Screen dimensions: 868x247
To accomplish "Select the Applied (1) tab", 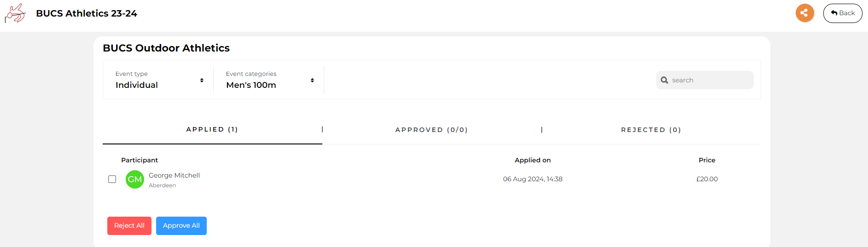I will click(212, 129).
